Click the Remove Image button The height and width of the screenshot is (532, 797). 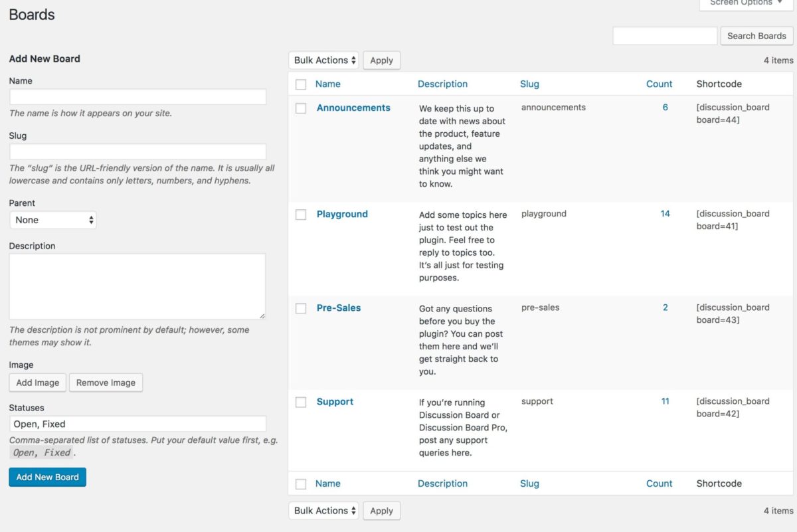[x=106, y=383]
